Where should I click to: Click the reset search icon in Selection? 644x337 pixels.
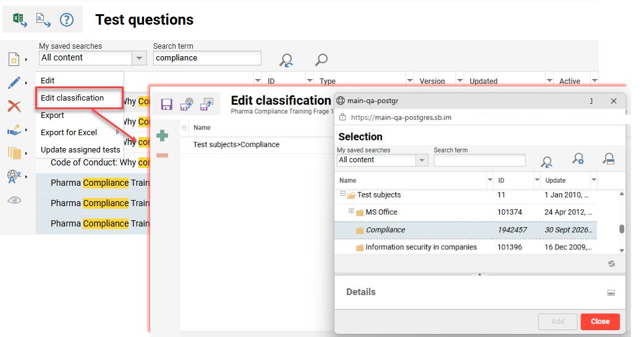[x=547, y=162]
